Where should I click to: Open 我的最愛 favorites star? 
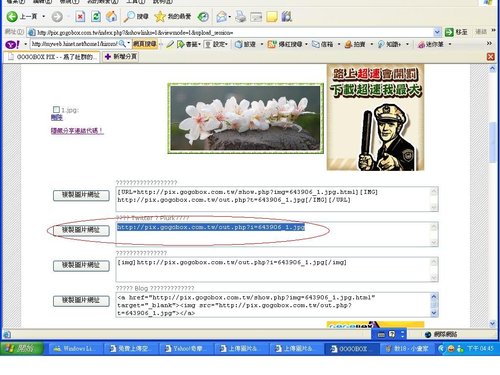click(x=173, y=16)
